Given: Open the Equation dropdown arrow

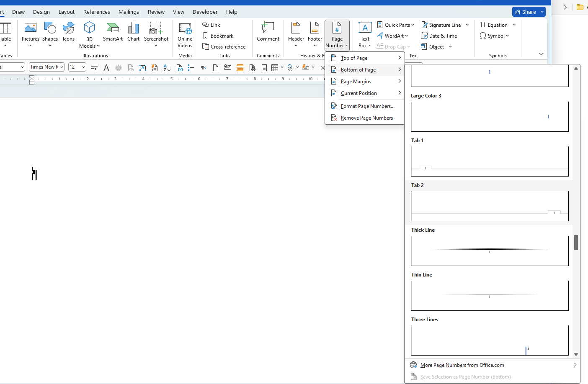Looking at the screenshot, I should coord(514,25).
